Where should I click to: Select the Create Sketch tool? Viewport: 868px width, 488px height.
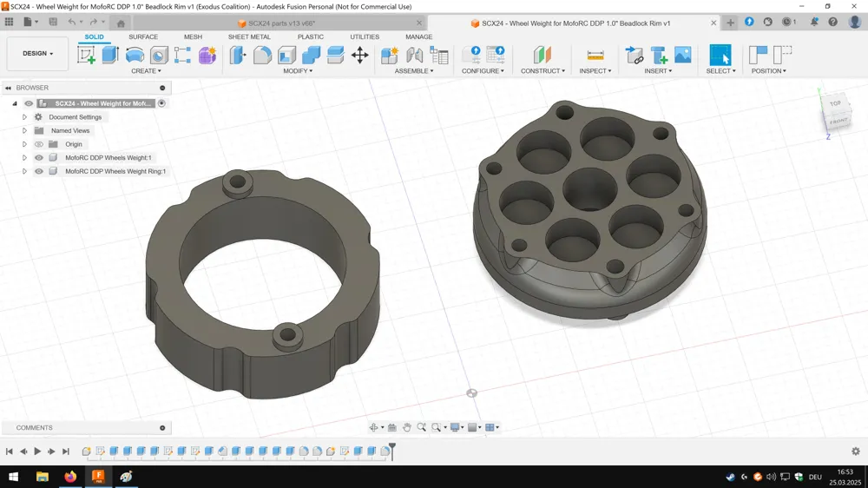(86, 55)
